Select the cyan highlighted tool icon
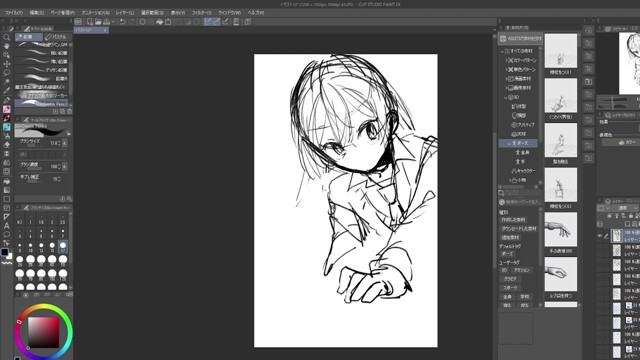640x360 pixels. tap(7, 127)
